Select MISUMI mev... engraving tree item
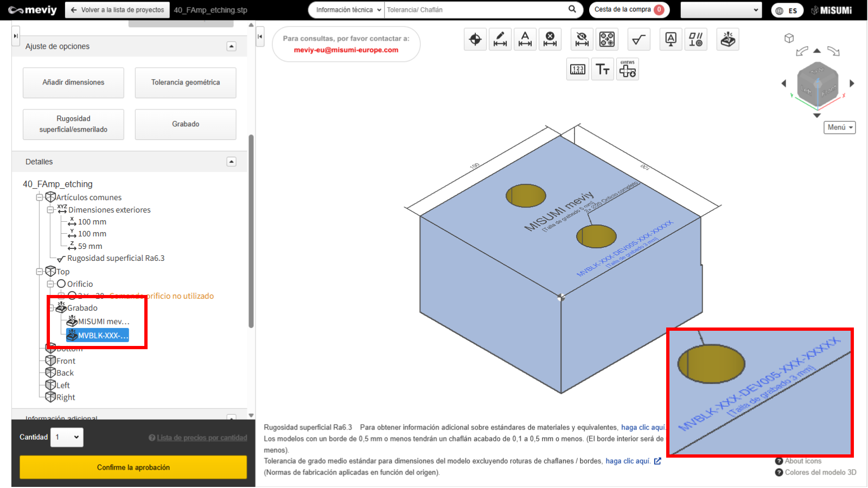 (x=103, y=322)
